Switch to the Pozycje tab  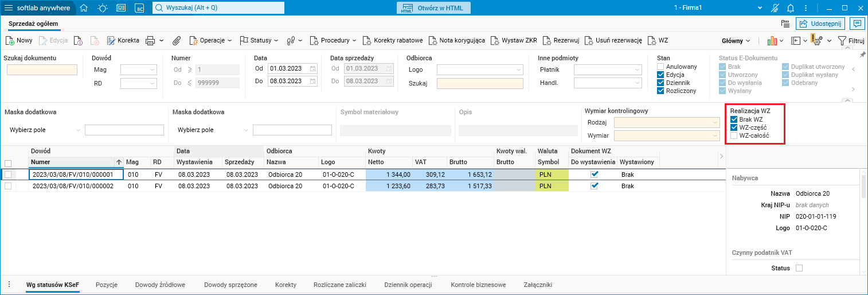point(107,285)
